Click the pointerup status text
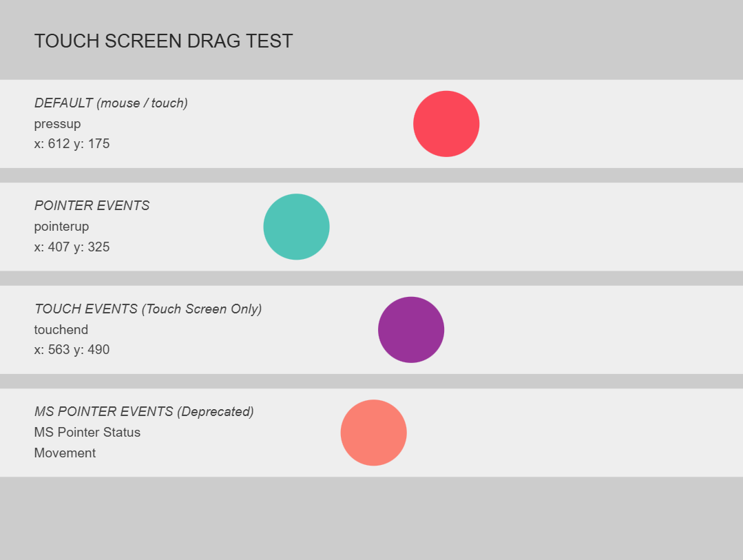743x560 pixels. [61, 227]
